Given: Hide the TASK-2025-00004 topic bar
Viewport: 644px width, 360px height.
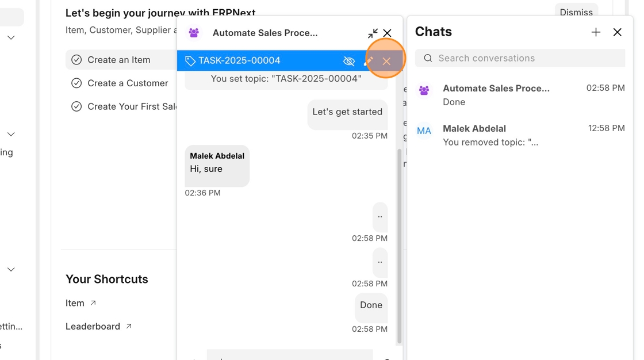Looking at the screenshot, I should (x=348, y=61).
